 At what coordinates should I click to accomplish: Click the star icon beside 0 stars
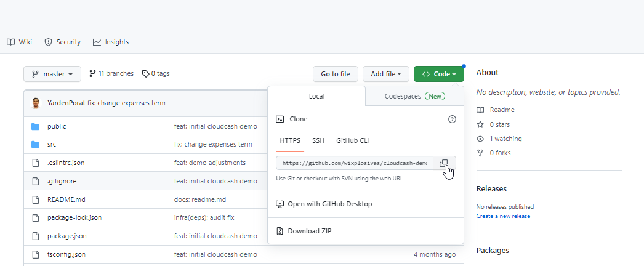[x=480, y=124]
